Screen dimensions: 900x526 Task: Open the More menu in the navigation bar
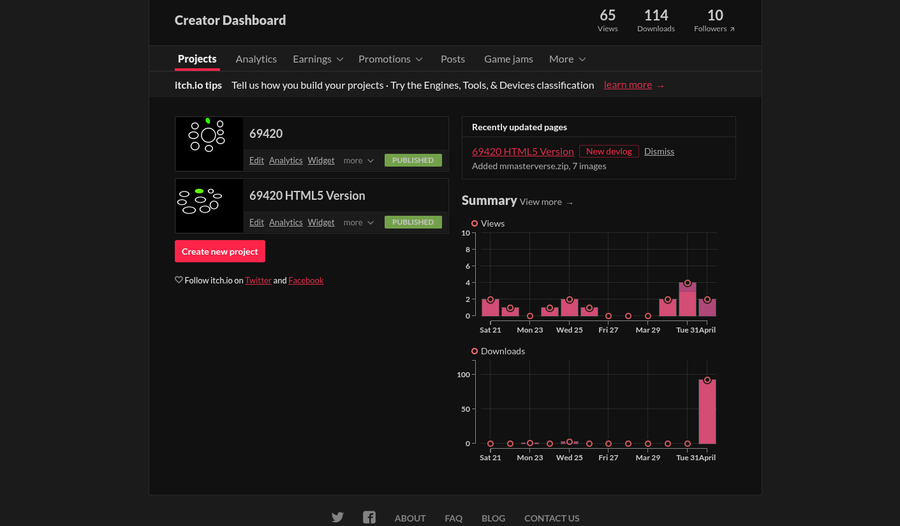click(x=567, y=59)
